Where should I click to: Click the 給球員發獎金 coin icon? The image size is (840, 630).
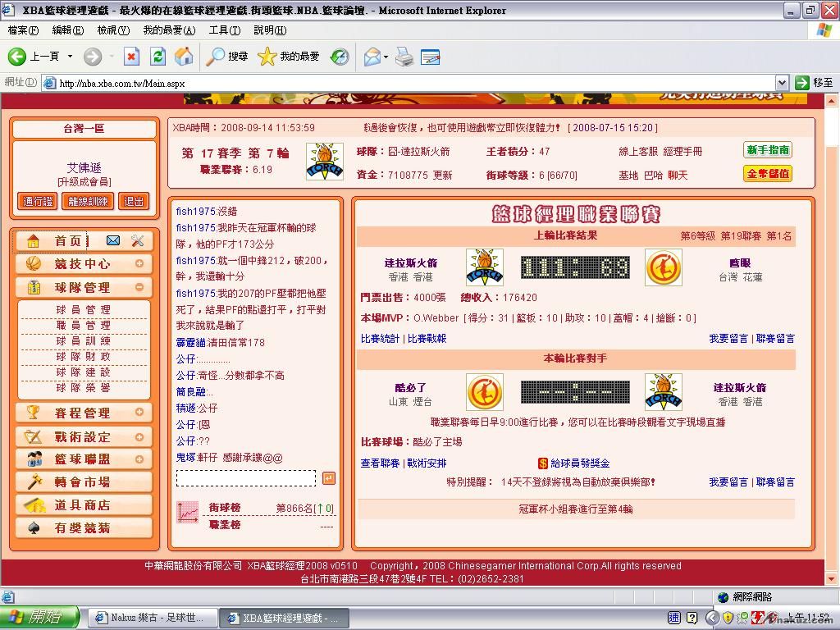(543, 463)
